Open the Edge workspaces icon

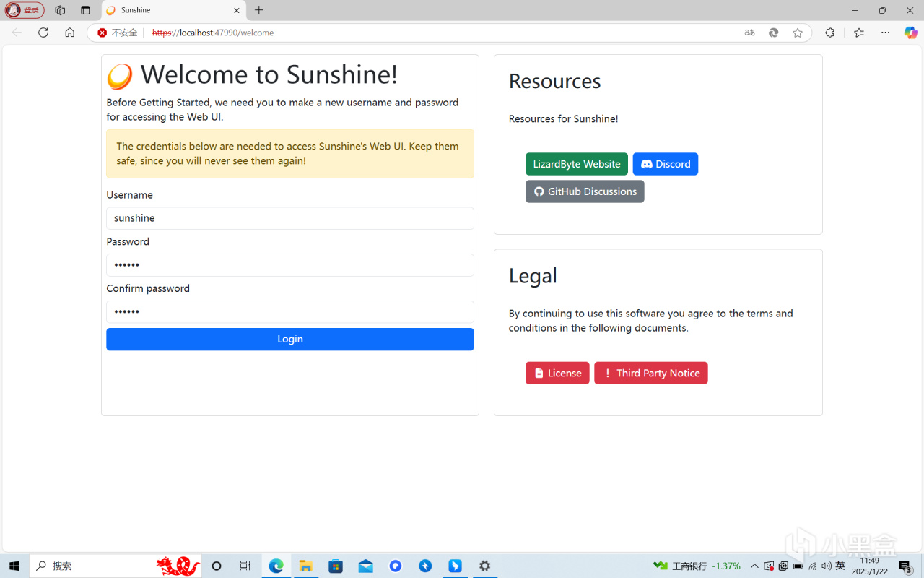pyautogui.click(x=60, y=10)
